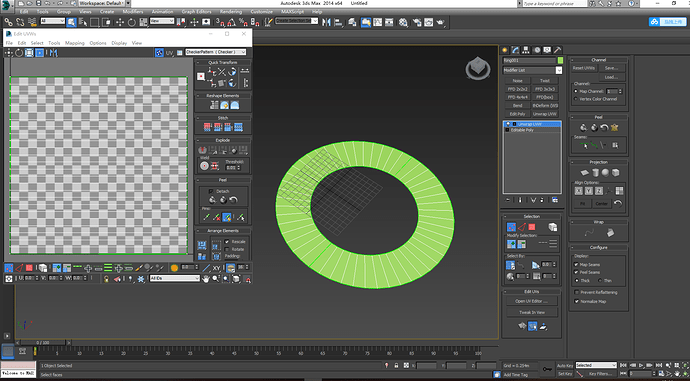Click the Target Weld icon

point(204,166)
